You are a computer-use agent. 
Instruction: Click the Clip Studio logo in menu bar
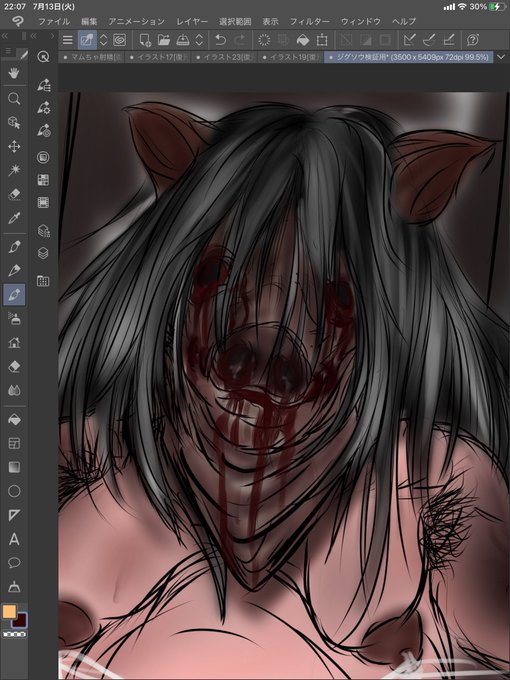pos(18,21)
